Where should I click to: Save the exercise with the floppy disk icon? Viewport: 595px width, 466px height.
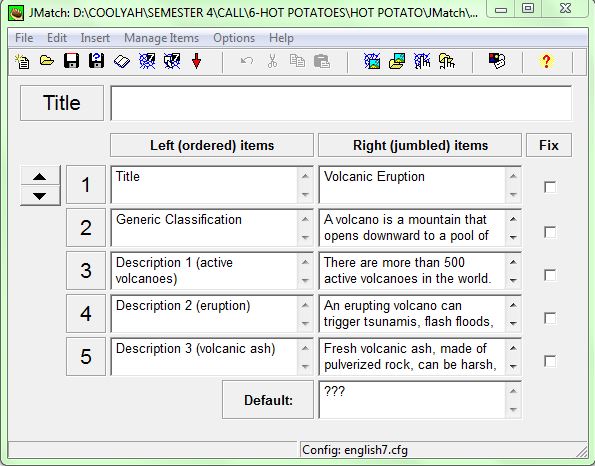coord(71,61)
